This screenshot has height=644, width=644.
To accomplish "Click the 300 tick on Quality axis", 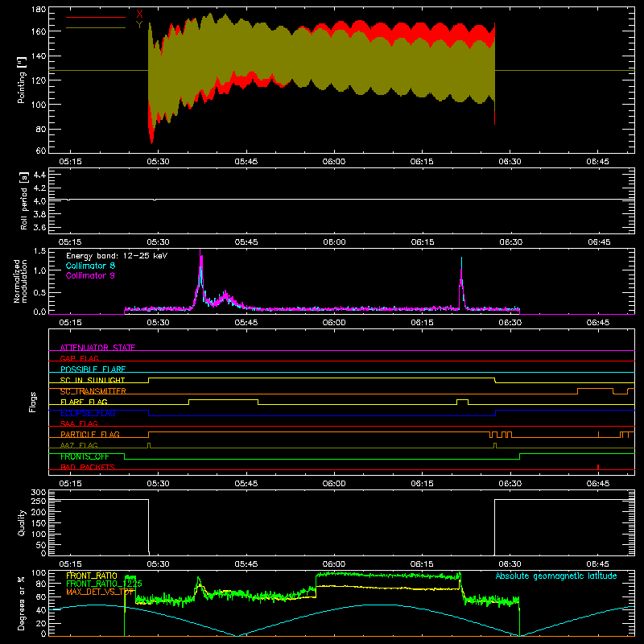I will [39, 493].
